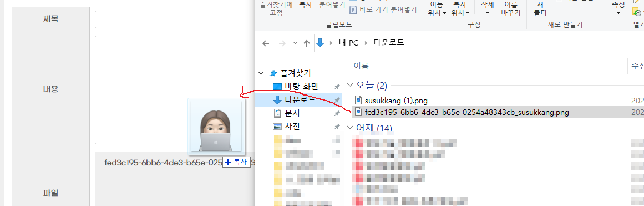
Task: Open 사진 in the navigation pane
Action: tap(292, 126)
